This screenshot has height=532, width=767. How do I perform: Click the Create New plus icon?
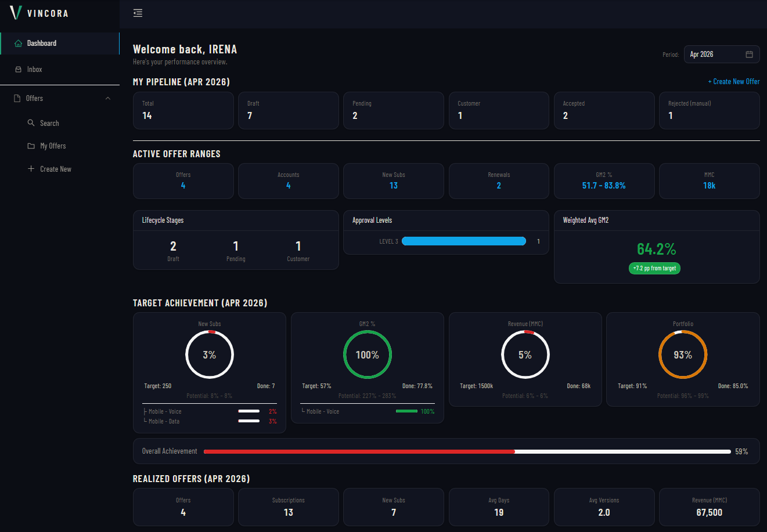pos(31,169)
